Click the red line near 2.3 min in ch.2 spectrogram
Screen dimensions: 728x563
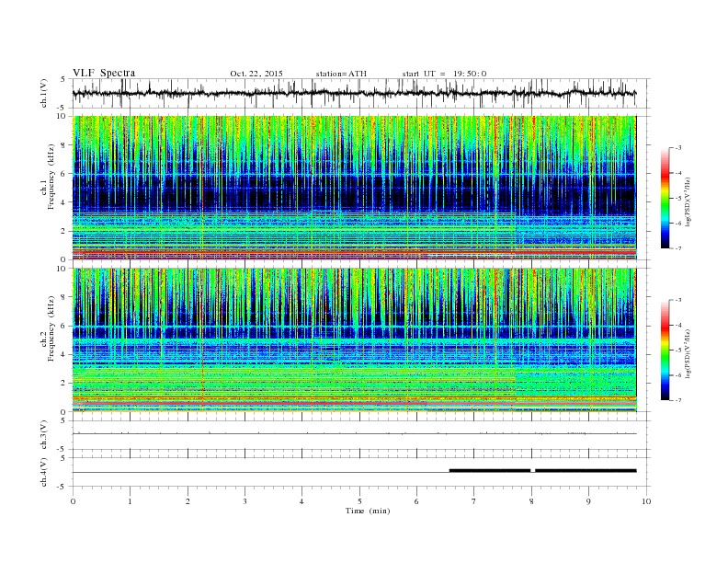202,340
